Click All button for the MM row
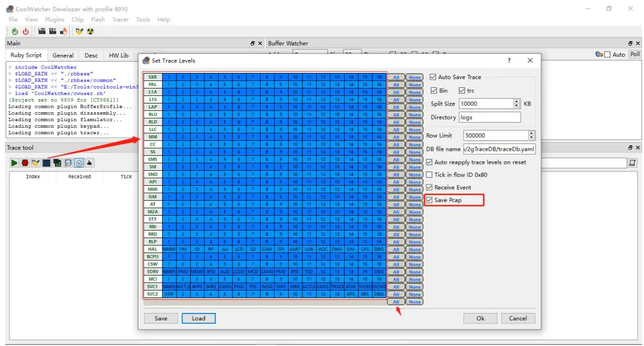644x346 pixels. [x=396, y=137]
